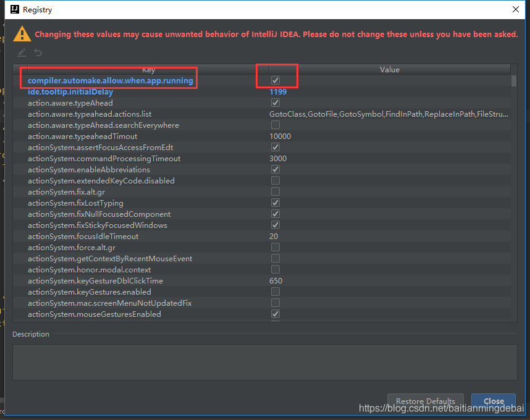
Task: Select the actionSystem.fix.alt.gr key
Action: click(66, 192)
